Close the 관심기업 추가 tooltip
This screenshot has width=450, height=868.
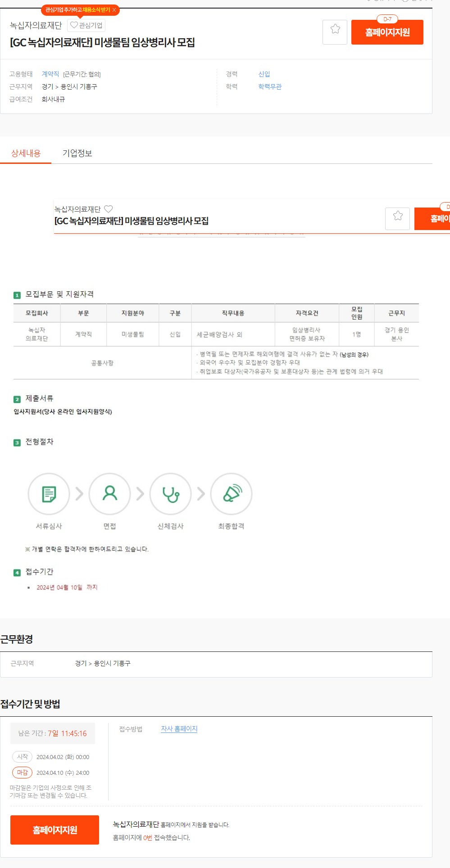(x=114, y=10)
